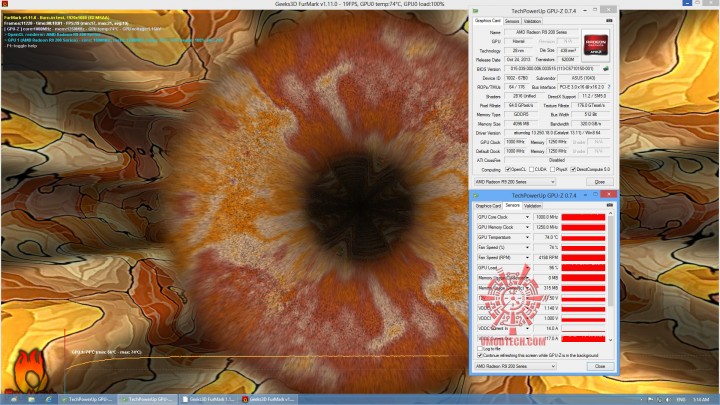Click the Name field showing AMD Radeon R9 200 Series

541,32
